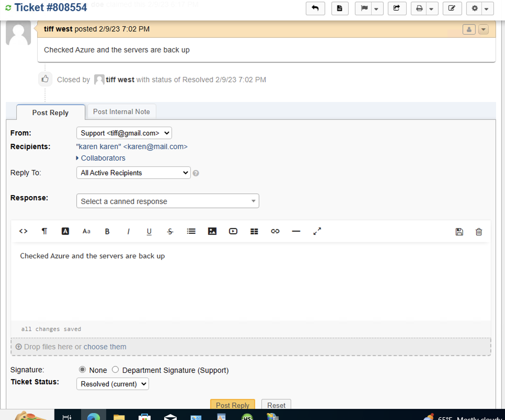Click the insert image icon
The image size is (505, 420).
click(212, 231)
